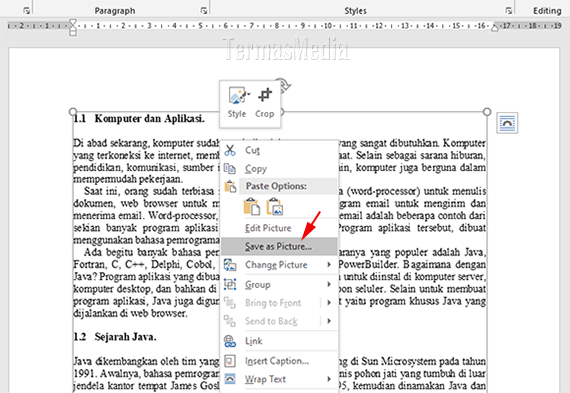This screenshot has width=570, height=393.
Task: Click heading '1.1 Komputer dan Aplikasi.'
Action: point(139,119)
